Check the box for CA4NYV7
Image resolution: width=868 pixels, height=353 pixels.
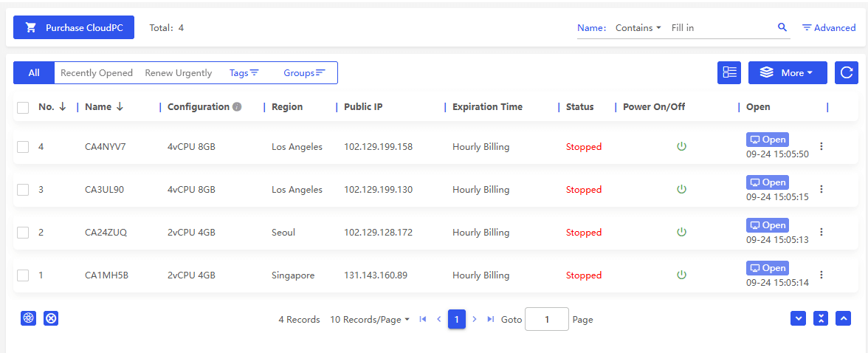tap(23, 147)
